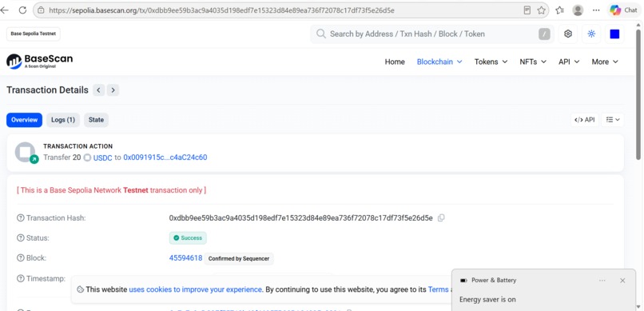This screenshot has height=311, width=644.
Task: Switch to Logs (1) tab
Action: 63,120
